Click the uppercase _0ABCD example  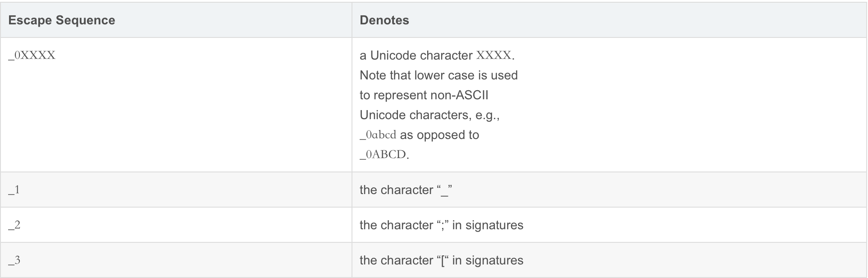[x=383, y=155]
